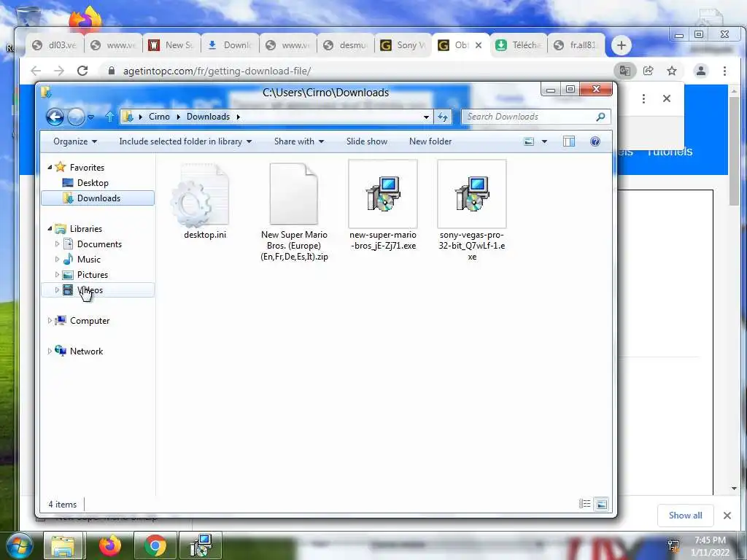
Task: Bookmark this page with the star
Action: 672,71
